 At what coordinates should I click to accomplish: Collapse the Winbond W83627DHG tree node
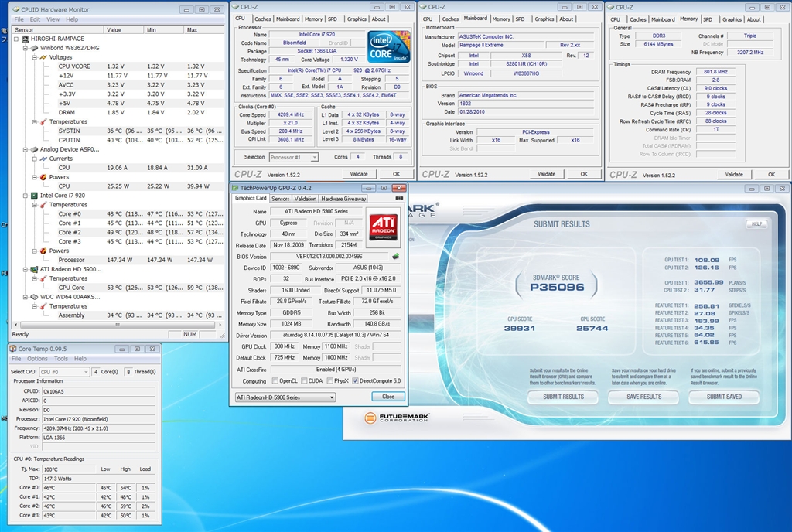(x=26, y=48)
